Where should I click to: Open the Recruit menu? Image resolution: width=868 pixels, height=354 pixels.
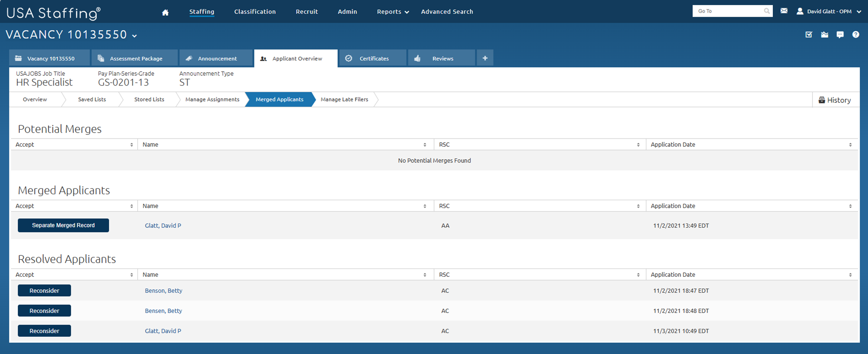tap(307, 11)
